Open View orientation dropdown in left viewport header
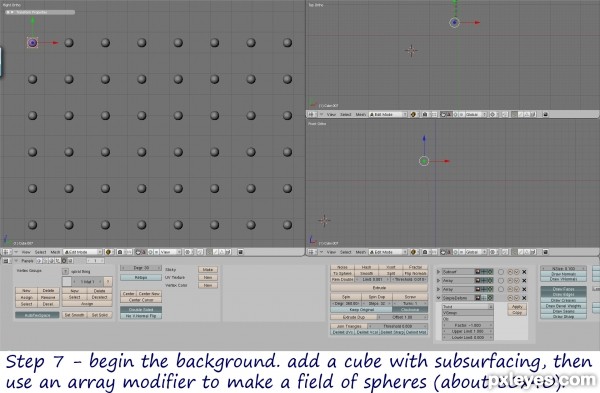Image resolution: width=600 pixels, height=393 pixels. tap(171, 252)
